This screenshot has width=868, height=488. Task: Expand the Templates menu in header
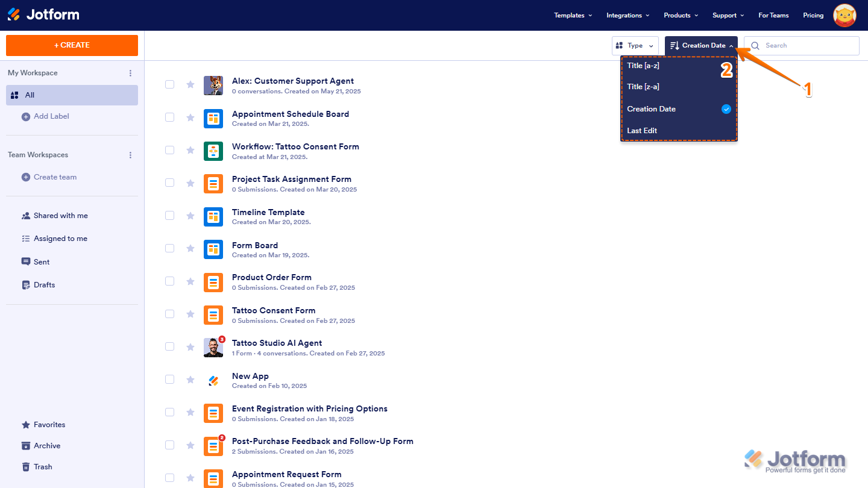point(573,15)
